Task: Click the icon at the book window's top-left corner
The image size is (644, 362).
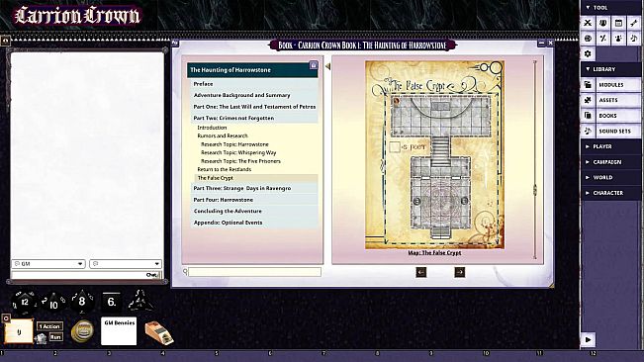Action: coord(175,43)
